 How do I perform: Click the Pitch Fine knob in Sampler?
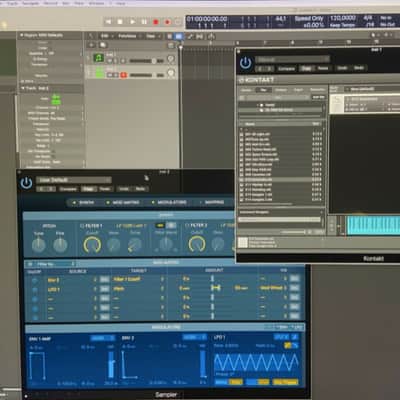[60, 245]
